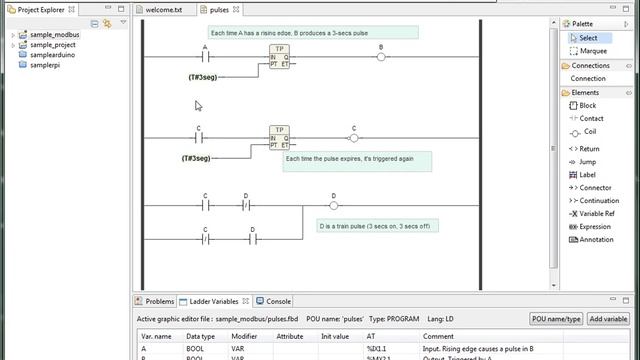Open the Console tab
This screenshot has height=360, width=640.
274,301
